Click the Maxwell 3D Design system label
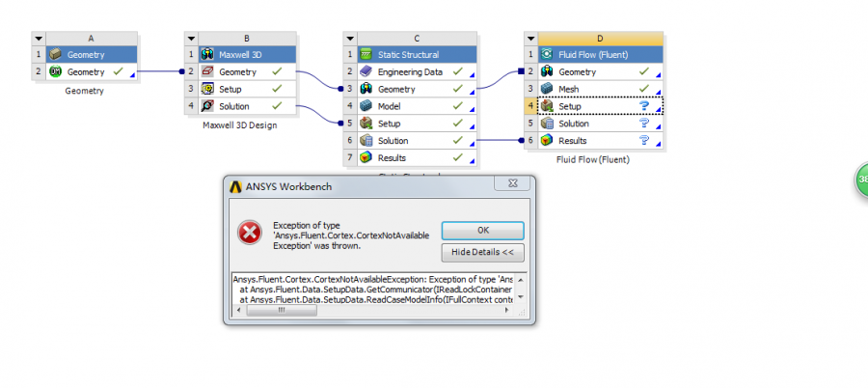 tap(240, 125)
